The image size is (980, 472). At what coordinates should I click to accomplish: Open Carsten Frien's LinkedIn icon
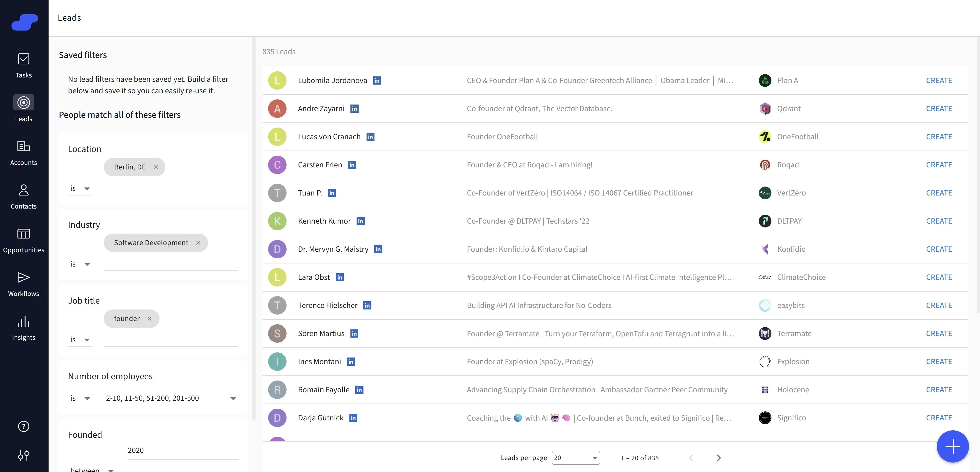pyautogui.click(x=352, y=165)
